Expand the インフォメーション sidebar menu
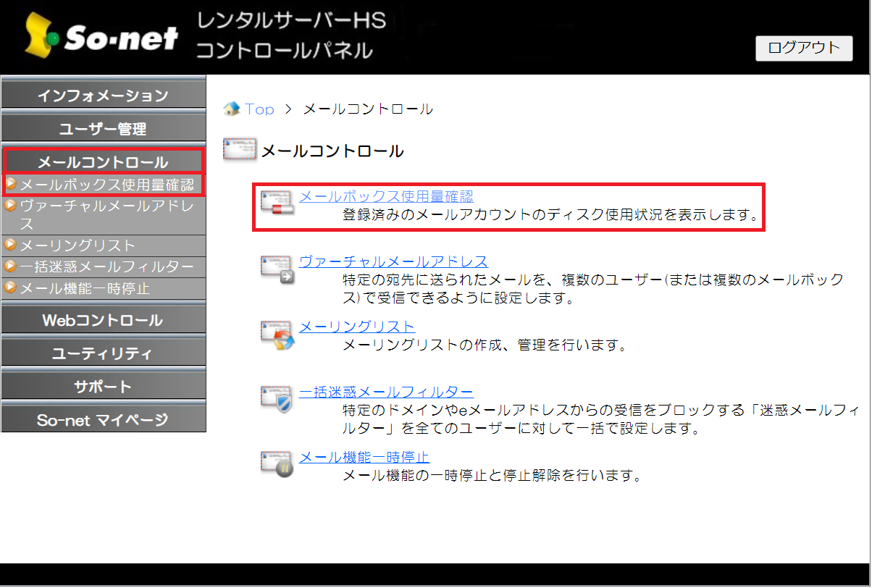 tap(103, 96)
